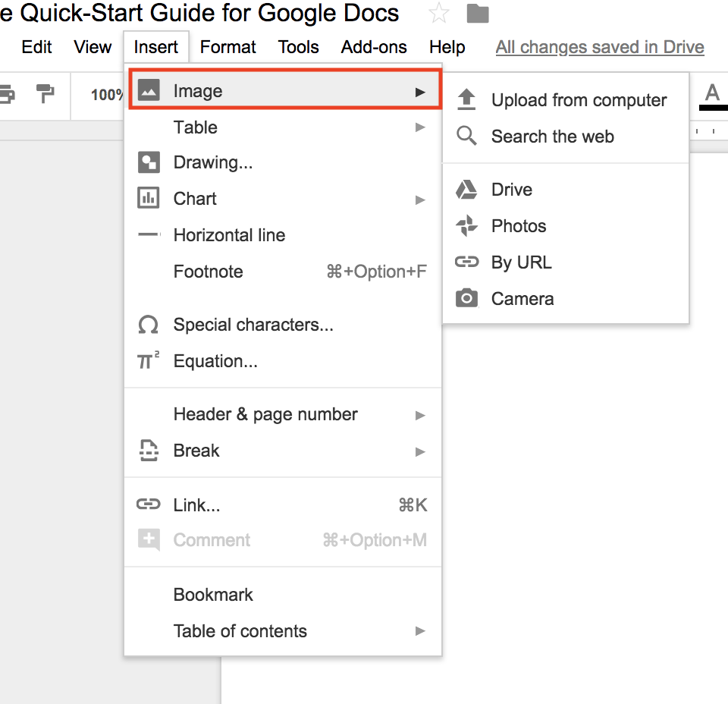728x704 pixels.
Task: Select the Camera icon in submenu
Action: point(466,298)
